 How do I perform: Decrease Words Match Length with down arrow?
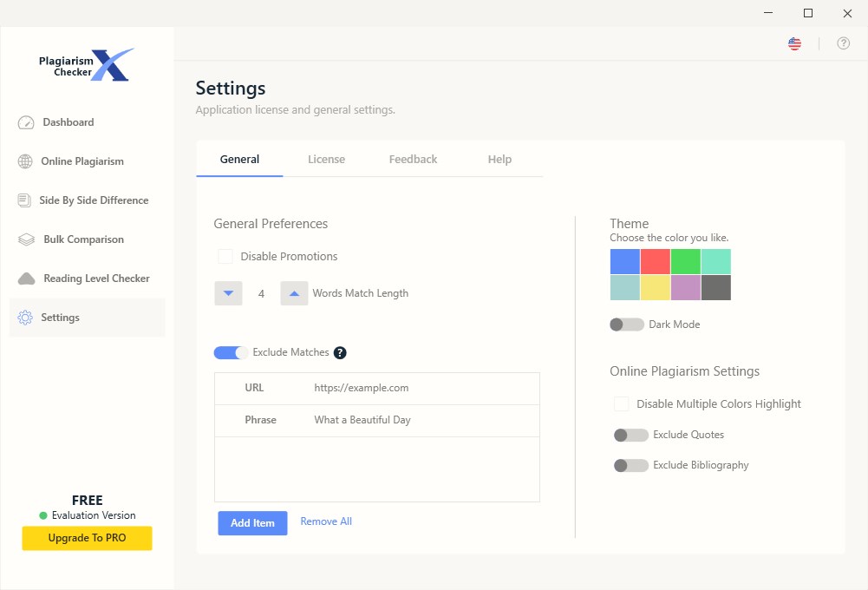tap(228, 293)
